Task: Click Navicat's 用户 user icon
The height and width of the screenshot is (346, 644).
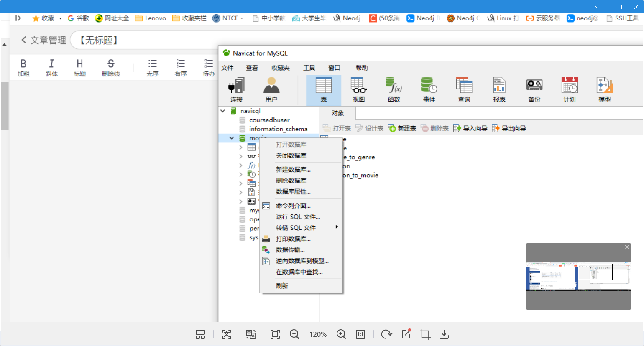Action: pyautogui.click(x=271, y=90)
